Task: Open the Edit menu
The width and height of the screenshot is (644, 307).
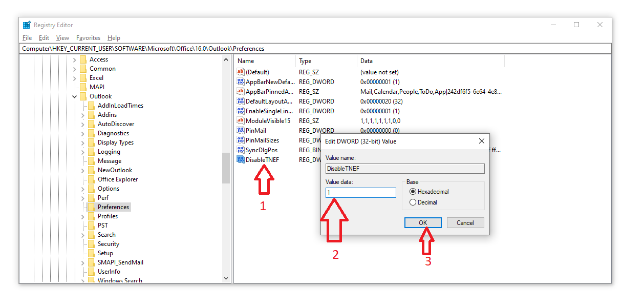Action: (44, 38)
